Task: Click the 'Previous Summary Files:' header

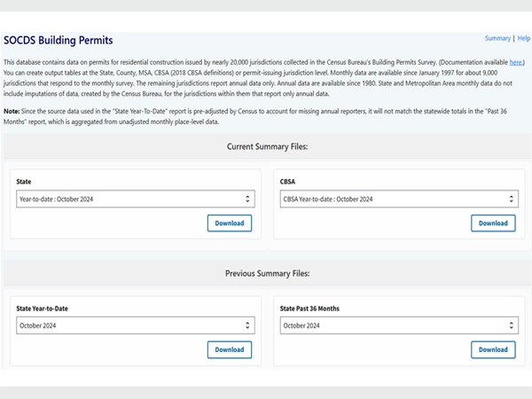Action: (268, 273)
